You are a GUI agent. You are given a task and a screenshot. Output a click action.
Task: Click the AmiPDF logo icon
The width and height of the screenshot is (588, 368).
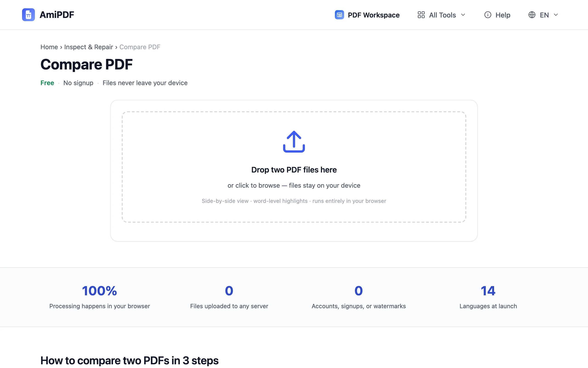(28, 15)
